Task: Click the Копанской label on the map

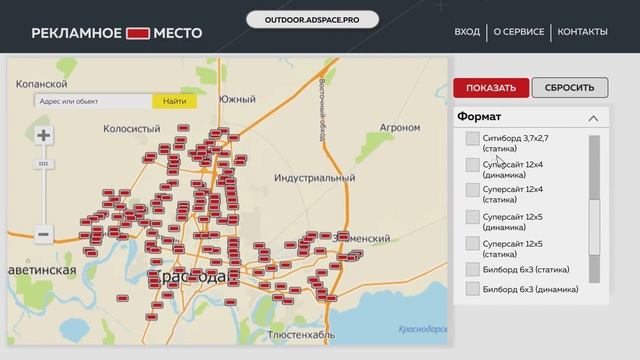Action: coord(41,84)
